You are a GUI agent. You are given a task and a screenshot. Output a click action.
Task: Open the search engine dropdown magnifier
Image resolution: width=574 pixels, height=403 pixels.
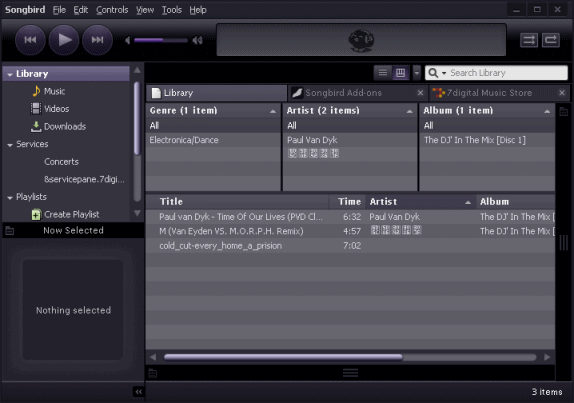[x=437, y=73]
